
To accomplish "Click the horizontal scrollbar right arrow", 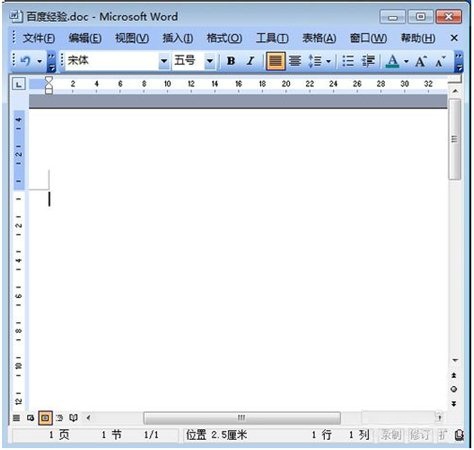I will pos(439,417).
